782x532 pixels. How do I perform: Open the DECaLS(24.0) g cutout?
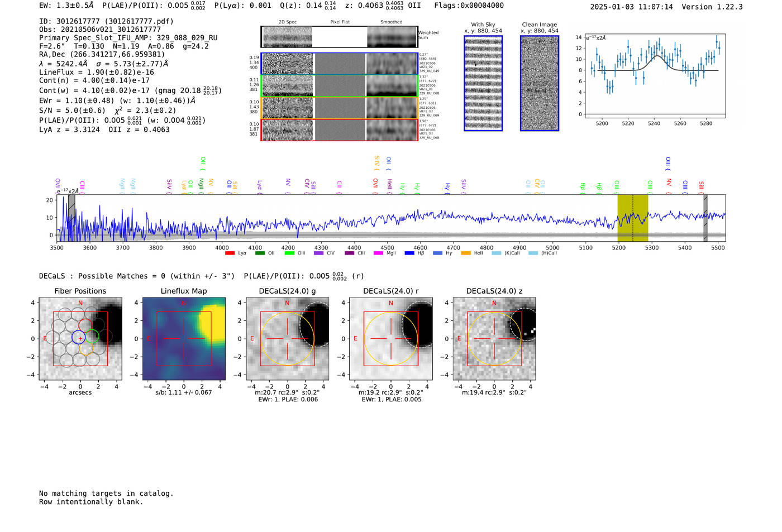pos(288,339)
